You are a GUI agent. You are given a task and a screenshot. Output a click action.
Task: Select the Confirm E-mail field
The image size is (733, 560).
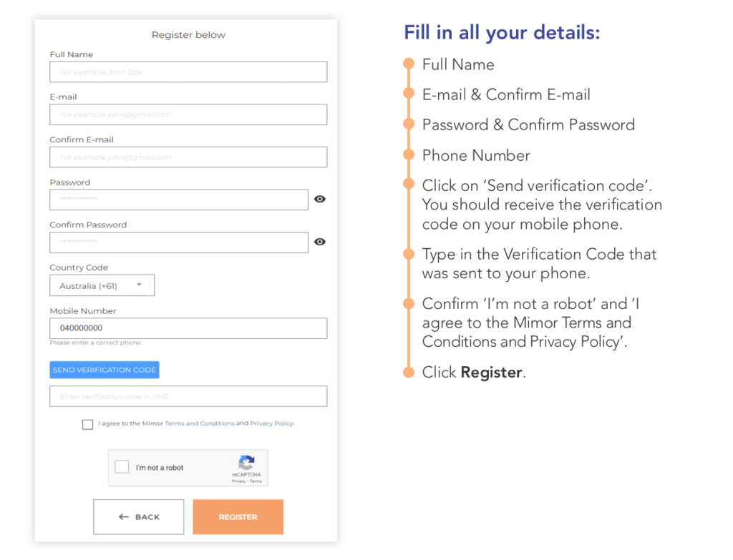tap(188, 157)
